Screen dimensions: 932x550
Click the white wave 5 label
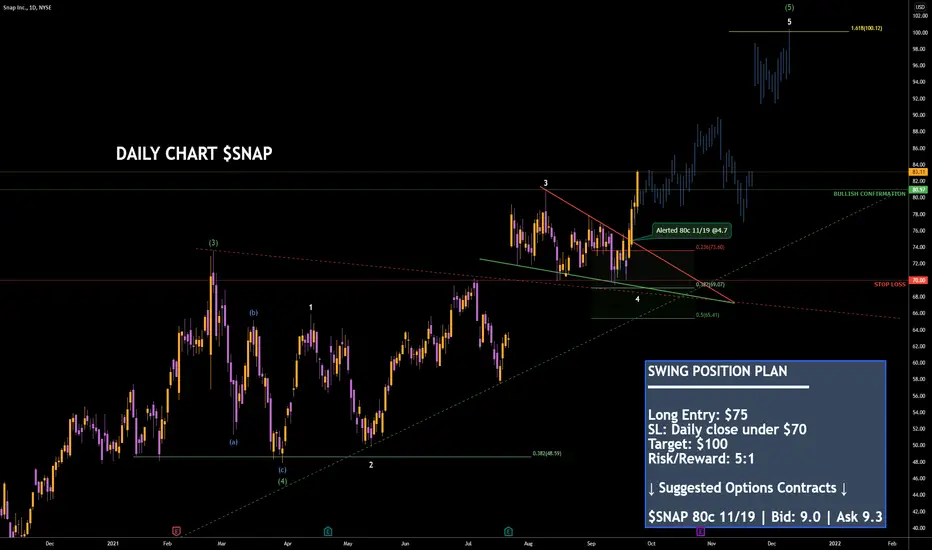tap(789, 22)
